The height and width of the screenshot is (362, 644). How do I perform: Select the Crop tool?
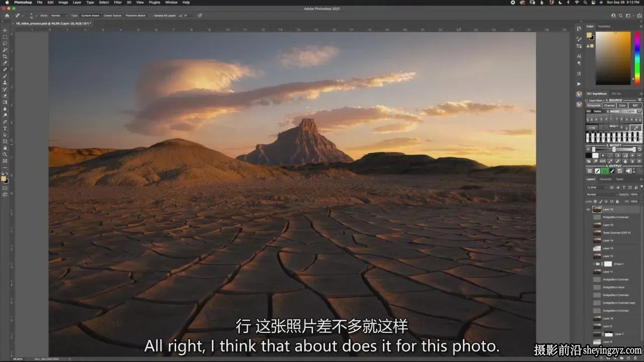5,56
